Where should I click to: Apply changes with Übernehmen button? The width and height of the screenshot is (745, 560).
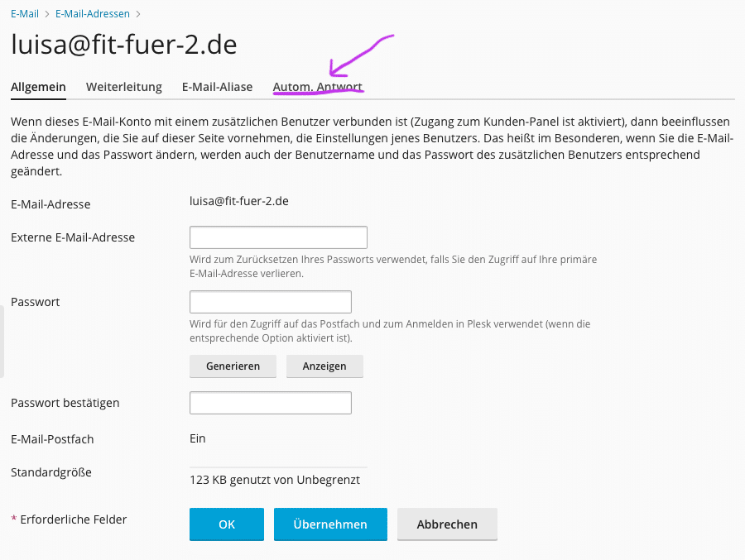(330, 524)
